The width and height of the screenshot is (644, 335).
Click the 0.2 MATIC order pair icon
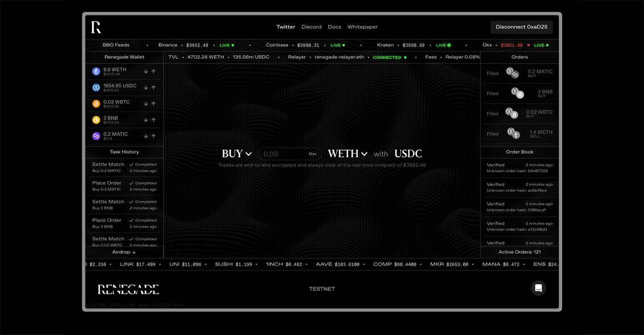click(512, 73)
